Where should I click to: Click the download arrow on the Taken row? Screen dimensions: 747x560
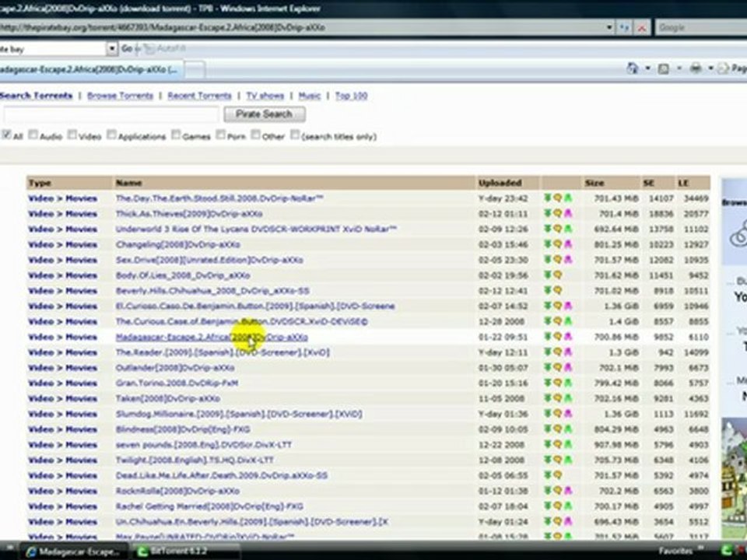(x=547, y=398)
